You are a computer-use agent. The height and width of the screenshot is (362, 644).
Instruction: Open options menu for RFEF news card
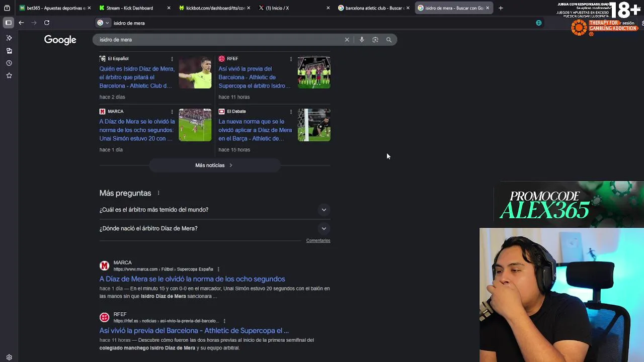tap(291, 59)
